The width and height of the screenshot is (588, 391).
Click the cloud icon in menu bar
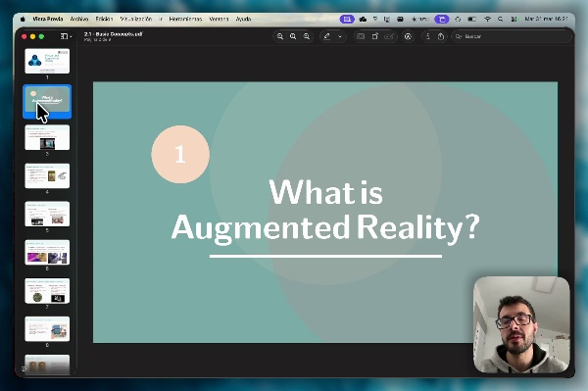tap(363, 19)
